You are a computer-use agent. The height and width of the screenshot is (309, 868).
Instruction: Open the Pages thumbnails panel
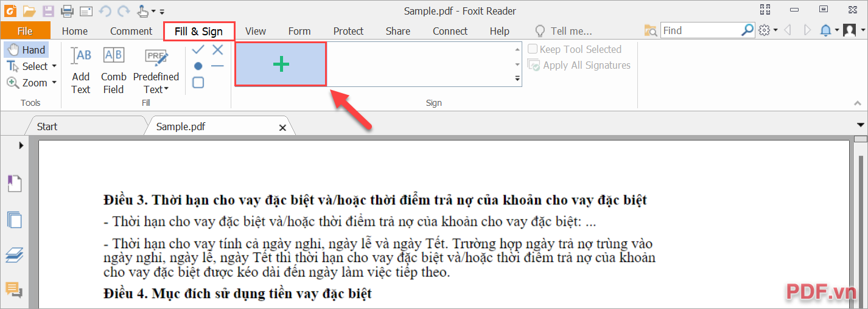[14, 219]
